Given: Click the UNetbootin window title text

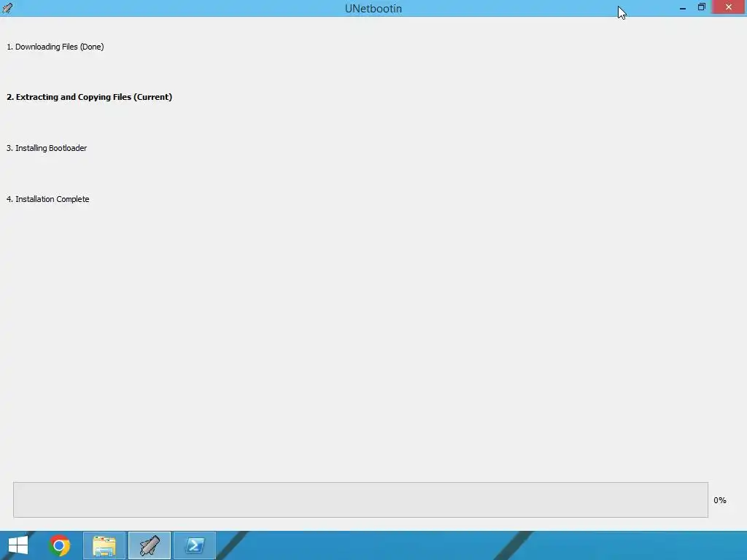Looking at the screenshot, I should click(x=373, y=9).
